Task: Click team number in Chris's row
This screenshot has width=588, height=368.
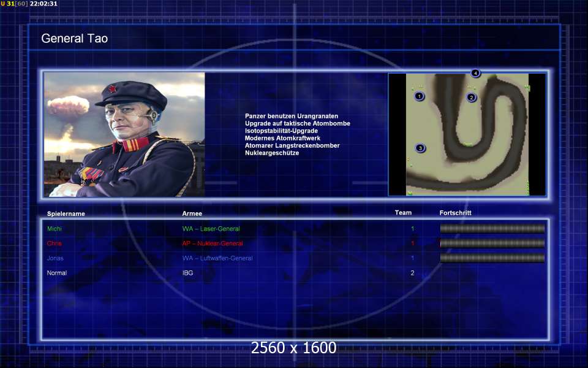Action: click(412, 243)
